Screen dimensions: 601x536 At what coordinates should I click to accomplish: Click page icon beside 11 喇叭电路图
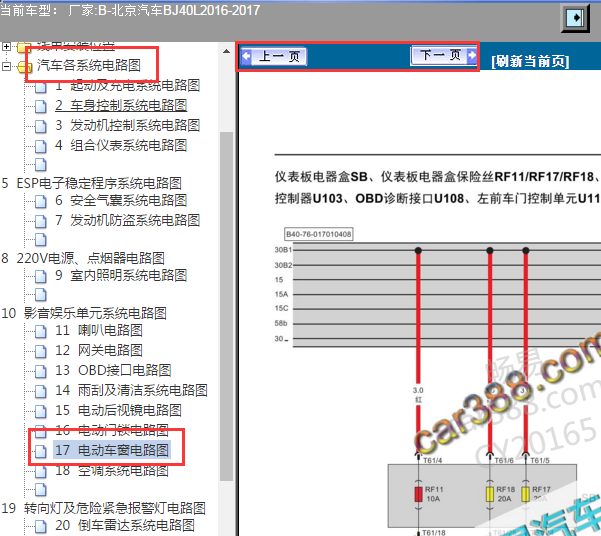(41, 331)
